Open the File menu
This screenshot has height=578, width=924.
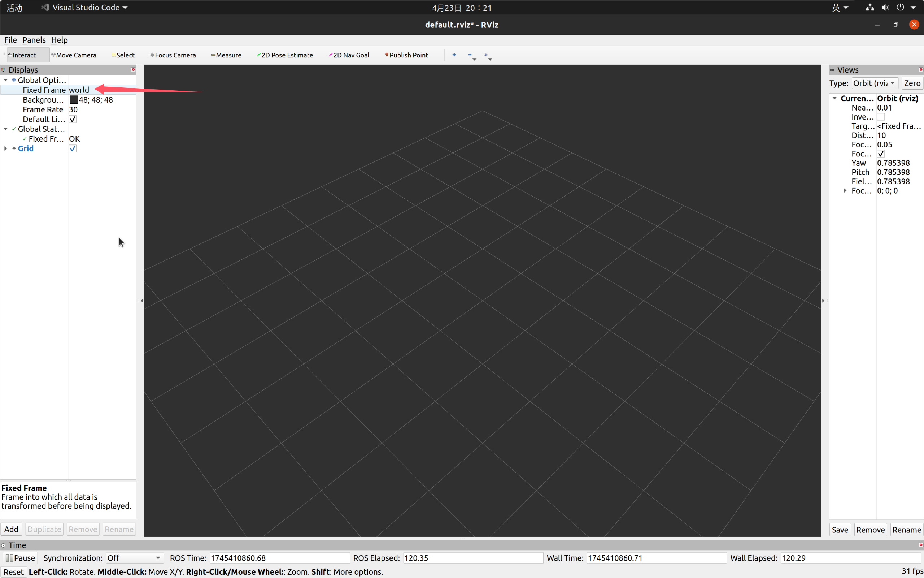(x=10, y=40)
